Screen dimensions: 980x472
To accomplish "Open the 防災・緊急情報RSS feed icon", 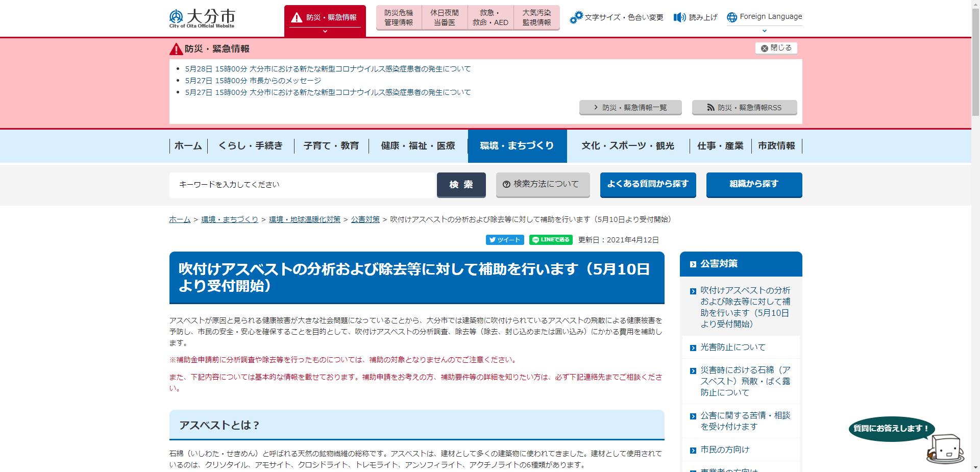I will pyautogui.click(x=710, y=107).
